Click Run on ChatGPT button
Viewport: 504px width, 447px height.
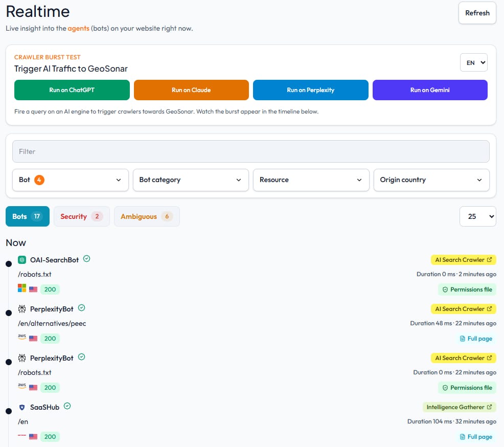coord(72,90)
